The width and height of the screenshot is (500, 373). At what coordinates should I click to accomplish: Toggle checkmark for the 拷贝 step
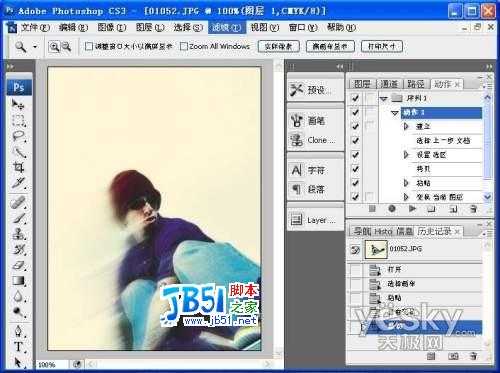(355, 169)
